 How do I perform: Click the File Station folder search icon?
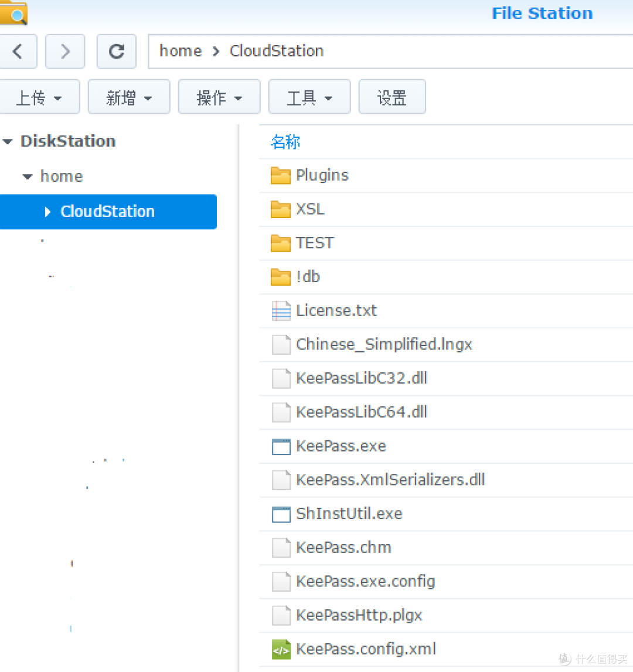[x=13, y=12]
